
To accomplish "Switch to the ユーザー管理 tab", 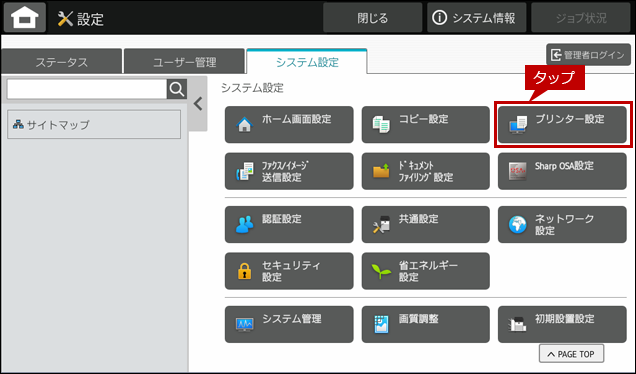I will pyautogui.click(x=184, y=62).
